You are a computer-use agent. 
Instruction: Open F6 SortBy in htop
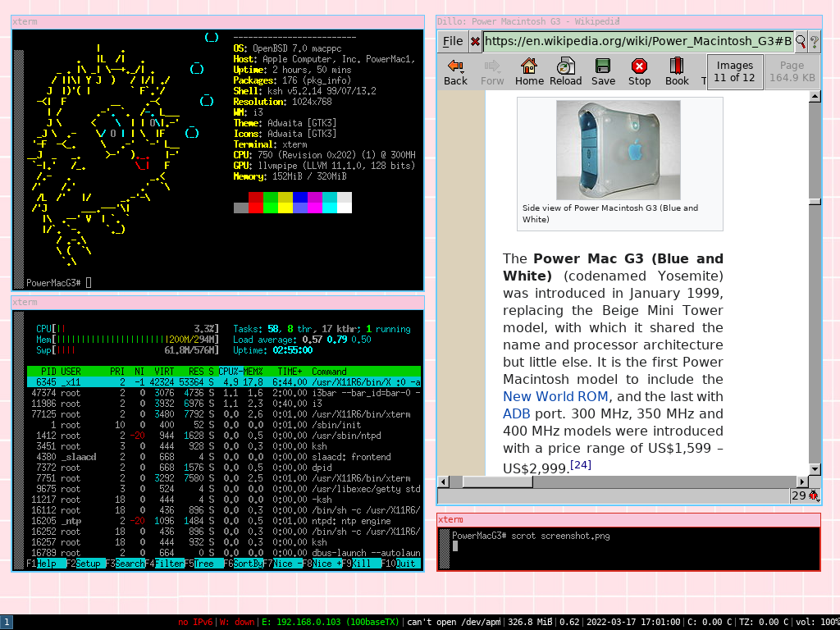click(243, 564)
